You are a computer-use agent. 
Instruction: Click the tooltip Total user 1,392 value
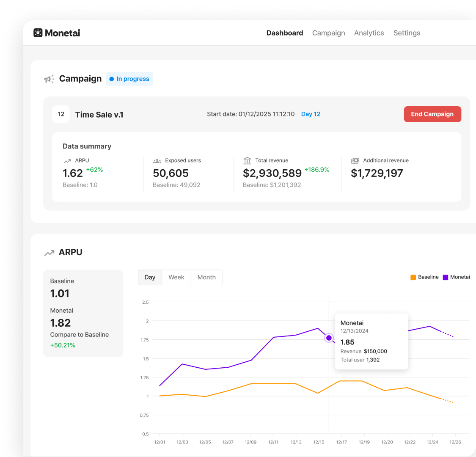tap(373, 360)
